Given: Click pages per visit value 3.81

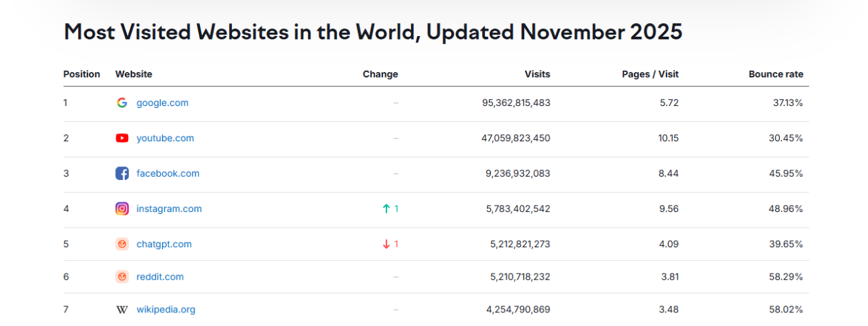Looking at the screenshot, I should (x=669, y=276).
